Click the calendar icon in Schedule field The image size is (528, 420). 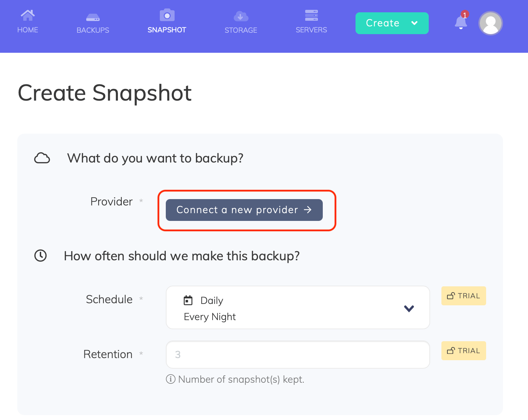pyautogui.click(x=188, y=300)
